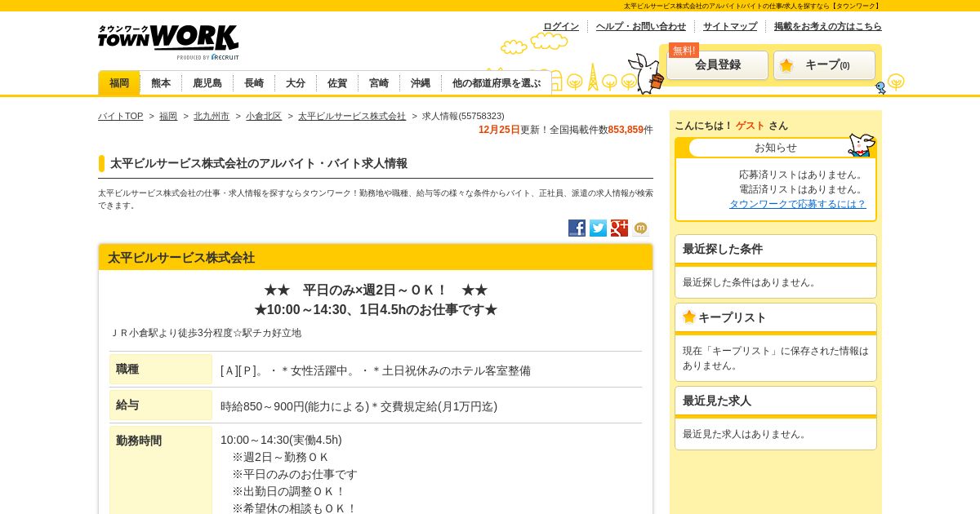Click the 10:00～14:30(実働4.5h) working hours text
The height and width of the screenshot is (514, 980).
281,440
